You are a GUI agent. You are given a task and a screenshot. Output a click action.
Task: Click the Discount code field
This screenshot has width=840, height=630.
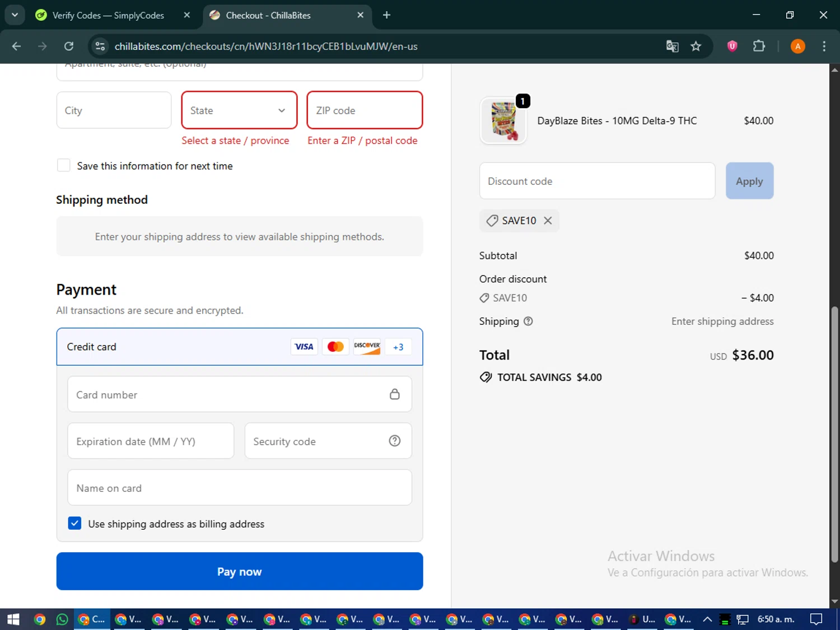(x=597, y=181)
